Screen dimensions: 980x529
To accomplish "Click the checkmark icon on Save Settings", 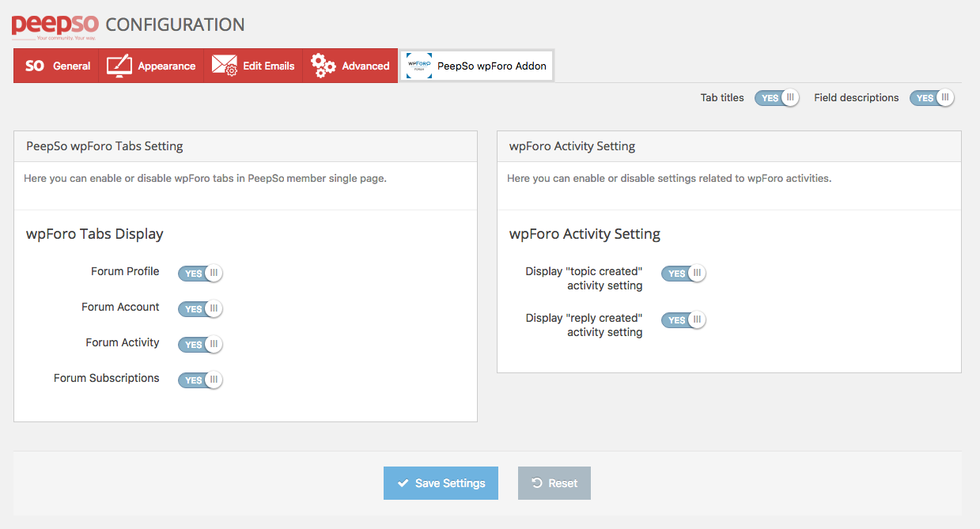I will tap(403, 483).
